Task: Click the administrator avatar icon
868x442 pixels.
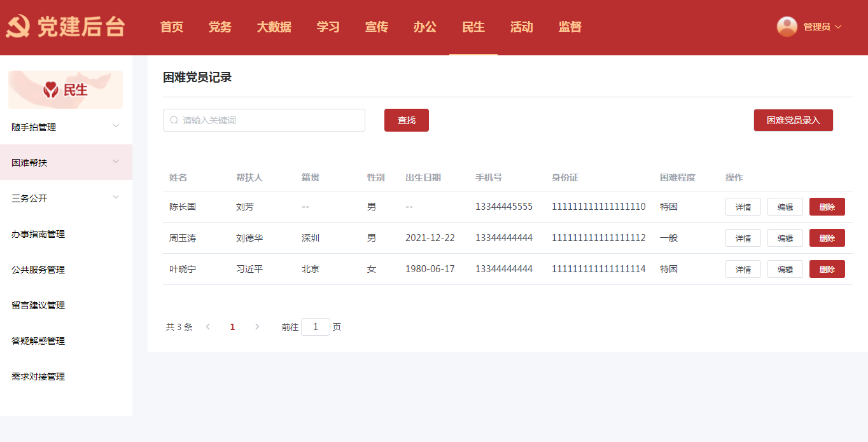Action: (787, 27)
